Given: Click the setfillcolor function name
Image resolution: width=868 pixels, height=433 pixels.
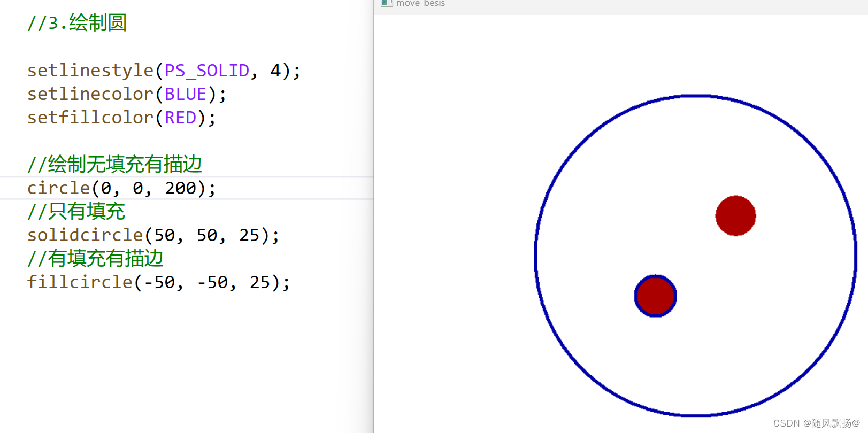Looking at the screenshot, I should click(90, 118).
